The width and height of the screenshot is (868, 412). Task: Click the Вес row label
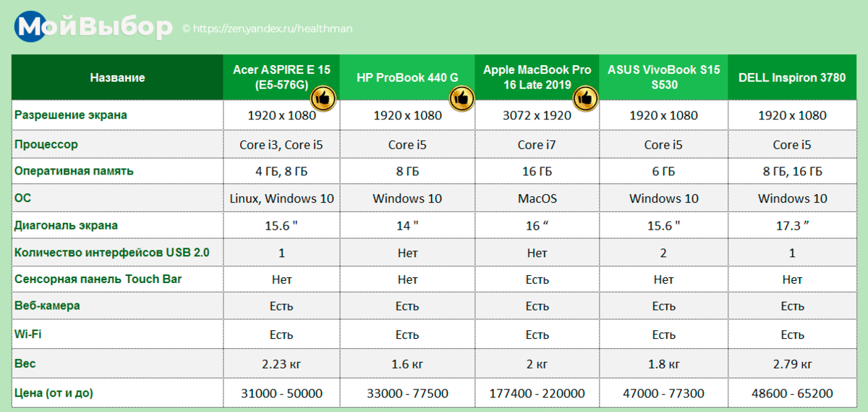pos(25,363)
